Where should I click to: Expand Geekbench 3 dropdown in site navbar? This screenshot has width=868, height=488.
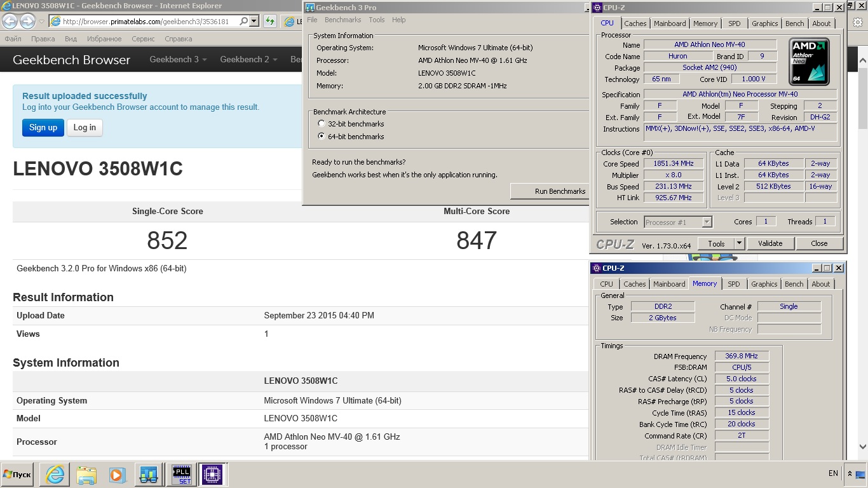click(178, 59)
